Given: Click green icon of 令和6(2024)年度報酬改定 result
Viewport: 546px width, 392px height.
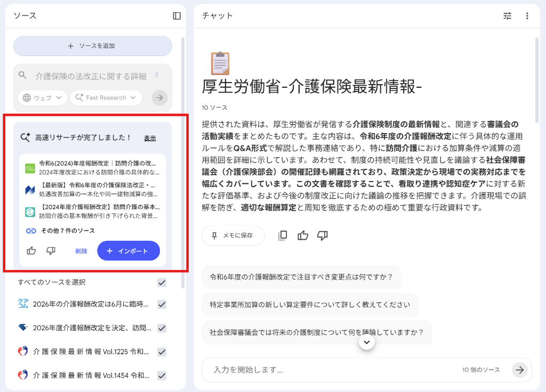Looking at the screenshot, I should (x=30, y=168).
